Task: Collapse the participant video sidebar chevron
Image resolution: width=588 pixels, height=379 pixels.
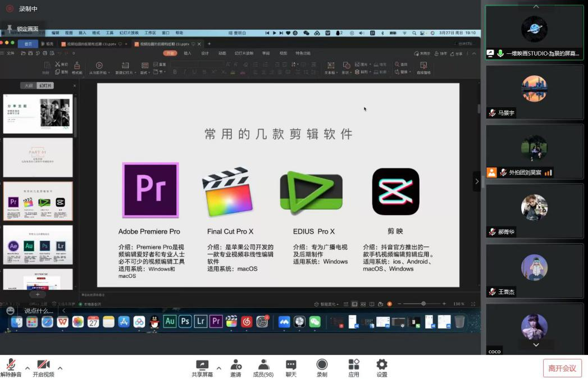Action: tap(477, 181)
